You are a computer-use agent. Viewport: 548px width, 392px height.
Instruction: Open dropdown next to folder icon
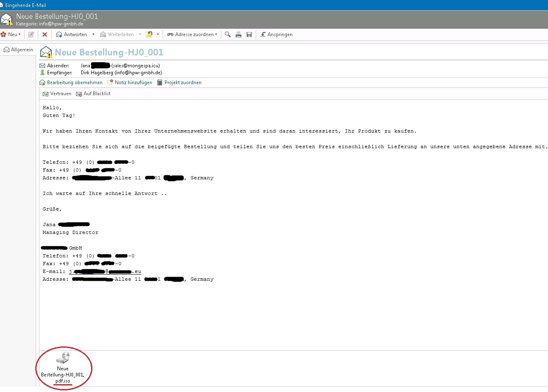pos(158,34)
